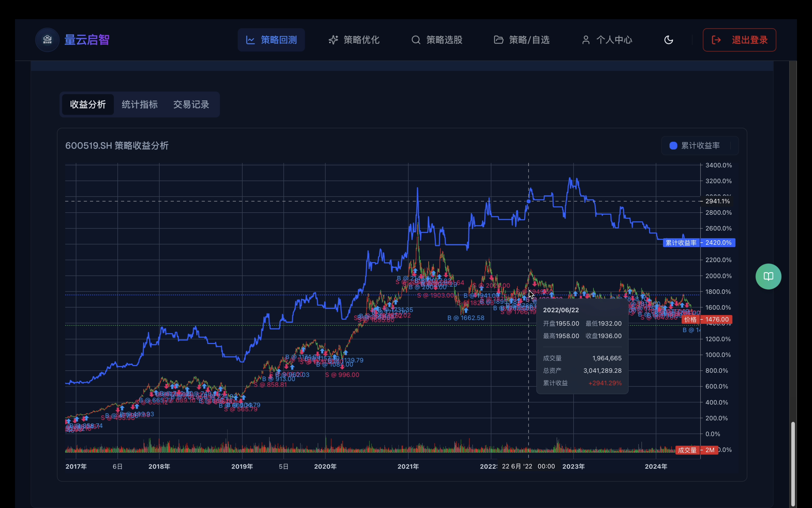Viewport: 812px width, 508px height.
Task: Click the 成交量 2M axis label
Action: click(x=697, y=450)
